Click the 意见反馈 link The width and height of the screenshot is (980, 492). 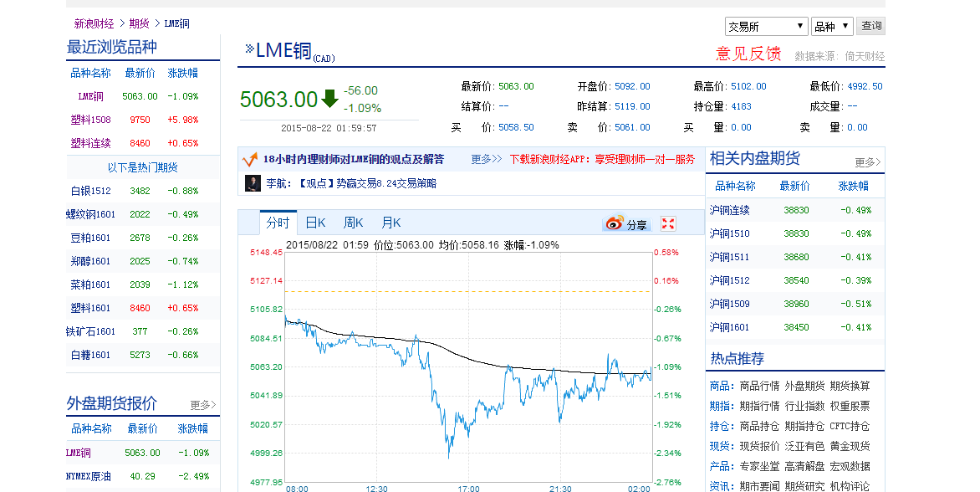point(748,54)
